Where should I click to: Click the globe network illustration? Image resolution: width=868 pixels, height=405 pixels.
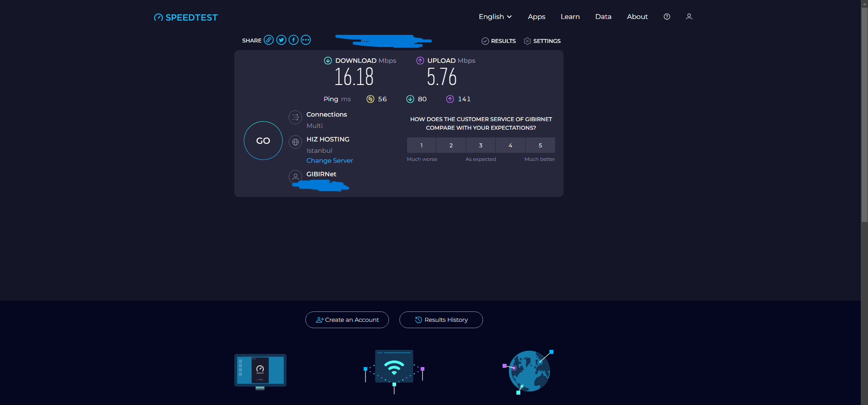click(528, 372)
